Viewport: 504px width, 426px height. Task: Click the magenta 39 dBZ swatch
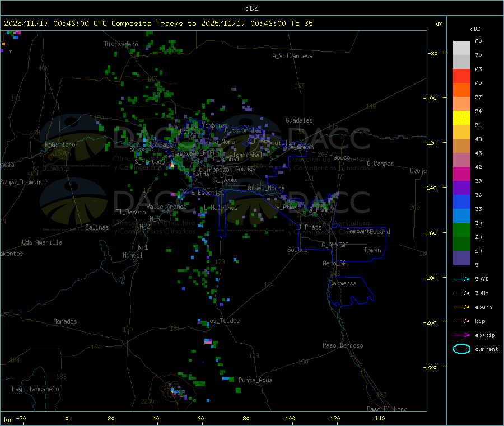(x=461, y=174)
